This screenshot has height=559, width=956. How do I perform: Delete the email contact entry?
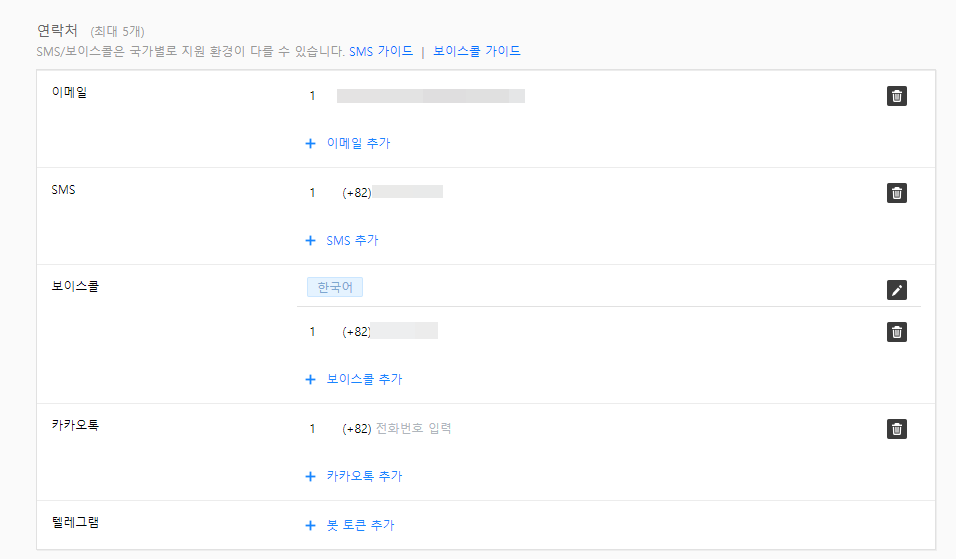pos(897,96)
